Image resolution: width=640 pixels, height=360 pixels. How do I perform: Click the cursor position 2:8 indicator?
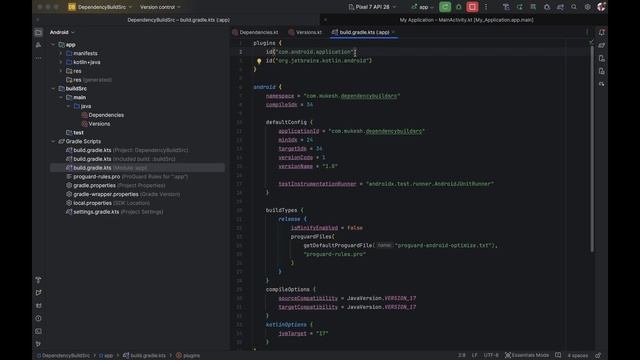click(x=462, y=355)
